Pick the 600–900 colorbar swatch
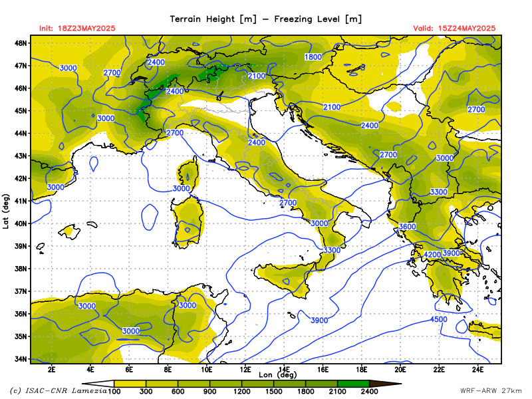 pyautogui.click(x=194, y=384)
